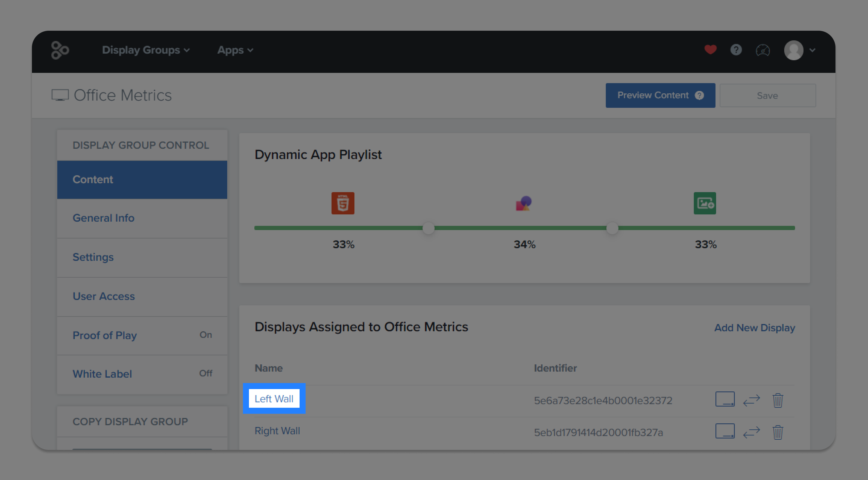Click the purple shapes app icon

pyautogui.click(x=524, y=203)
